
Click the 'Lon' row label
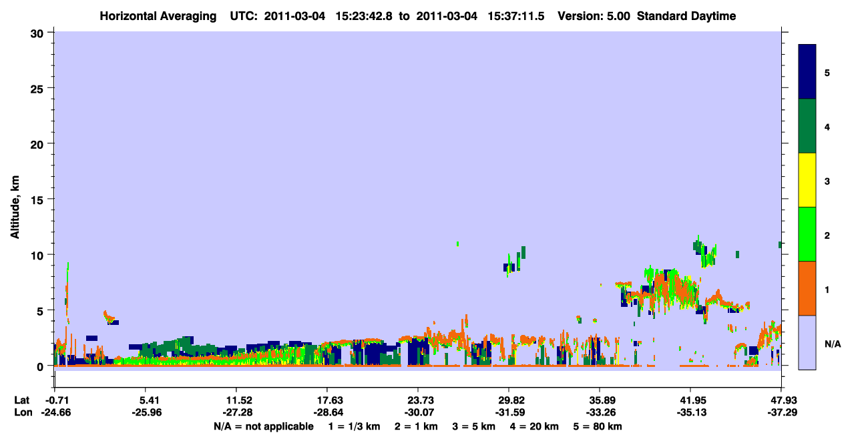tap(22, 412)
